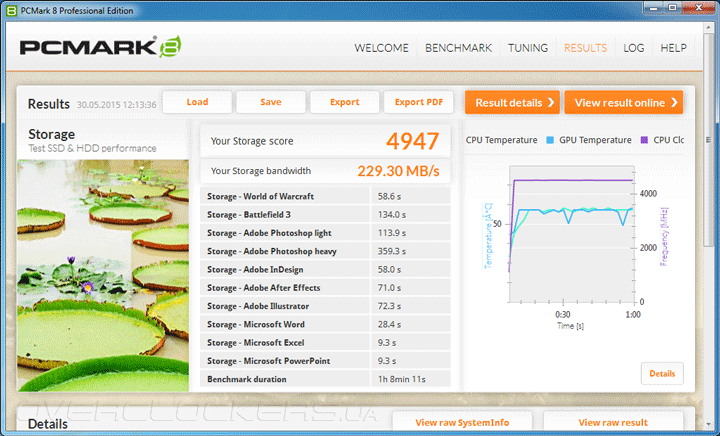This screenshot has width=720, height=436.
Task: Open the Welcome tab
Action: 381,48
